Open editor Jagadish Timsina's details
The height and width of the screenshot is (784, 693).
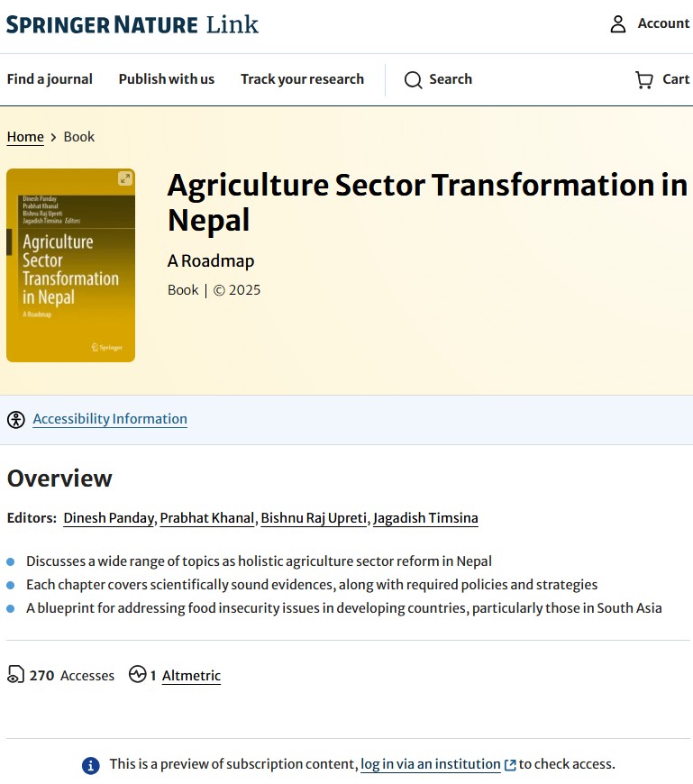point(425,518)
